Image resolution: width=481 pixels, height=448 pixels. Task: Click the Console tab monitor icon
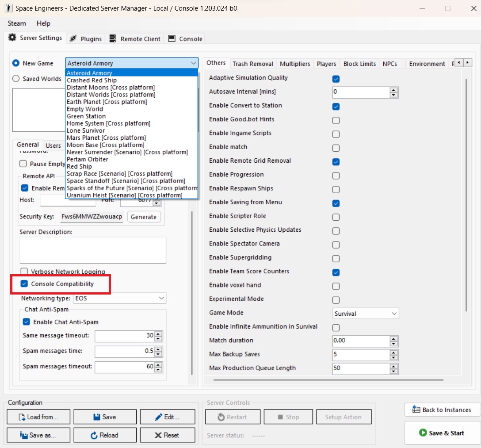pyautogui.click(x=172, y=39)
